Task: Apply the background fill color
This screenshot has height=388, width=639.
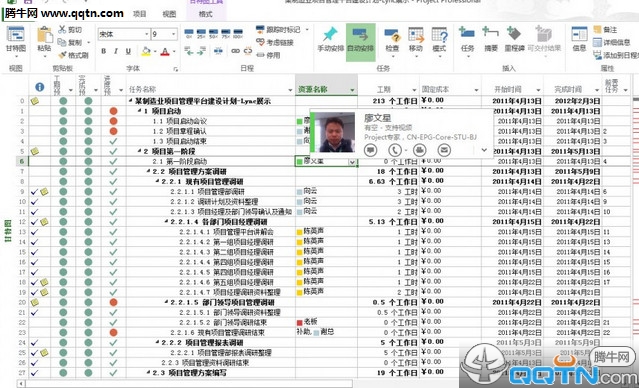Action: click(x=146, y=51)
